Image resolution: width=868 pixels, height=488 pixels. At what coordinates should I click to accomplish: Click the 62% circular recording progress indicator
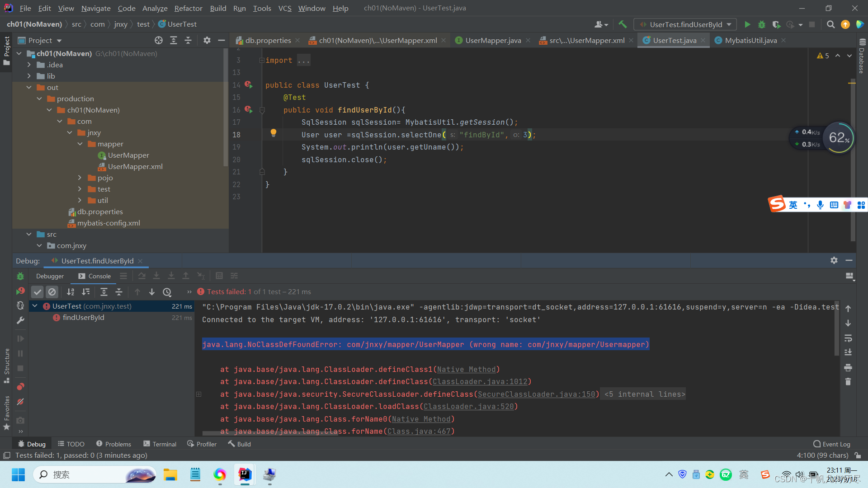pyautogui.click(x=839, y=138)
